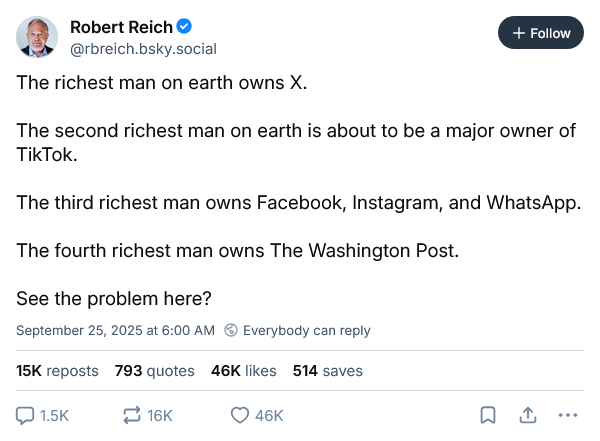Open Robert Reich's profile avatar
This screenshot has height=441, width=600.
pos(37,37)
